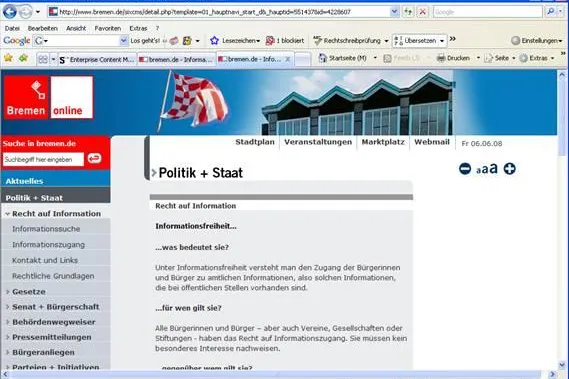The image size is (569, 379).
Task: Open the Favoriten menu
Action: (107, 28)
